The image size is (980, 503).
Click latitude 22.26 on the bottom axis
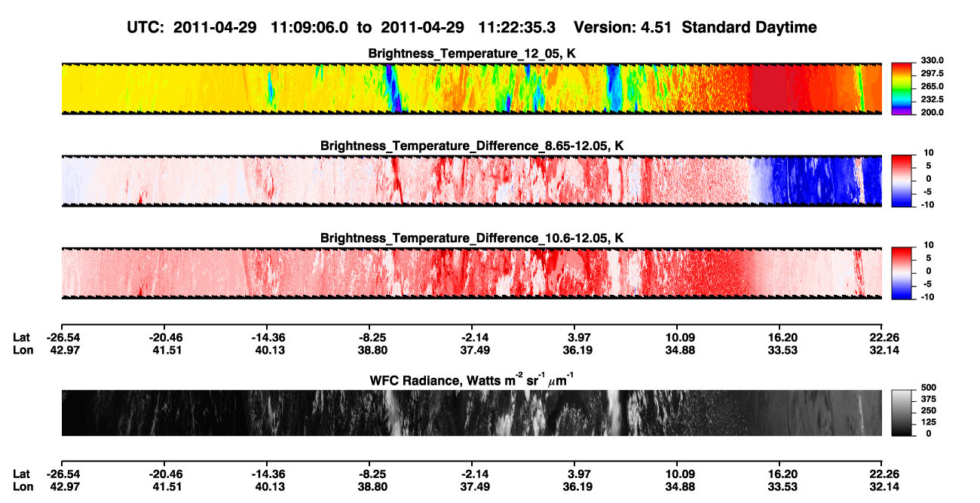click(884, 474)
